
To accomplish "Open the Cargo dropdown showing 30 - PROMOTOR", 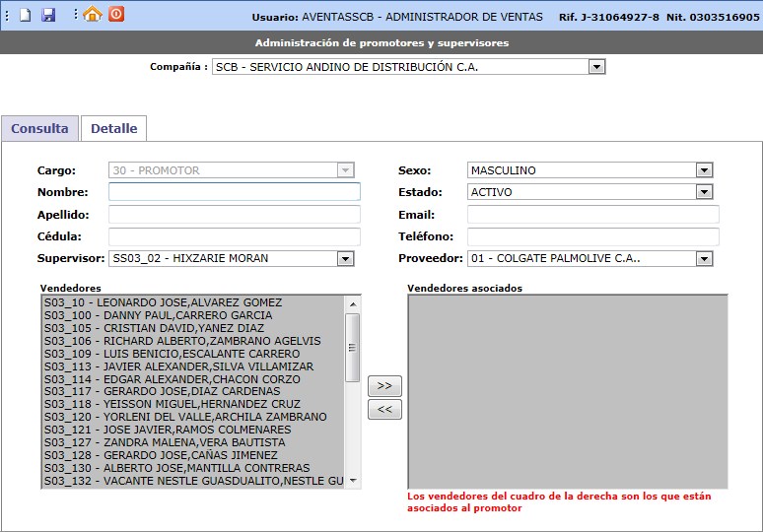I will click(x=231, y=170).
